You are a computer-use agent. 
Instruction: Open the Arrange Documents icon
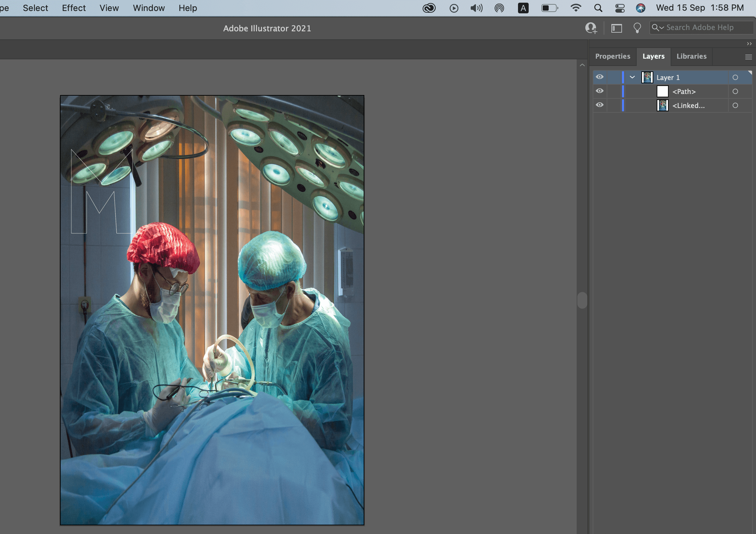point(616,28)
